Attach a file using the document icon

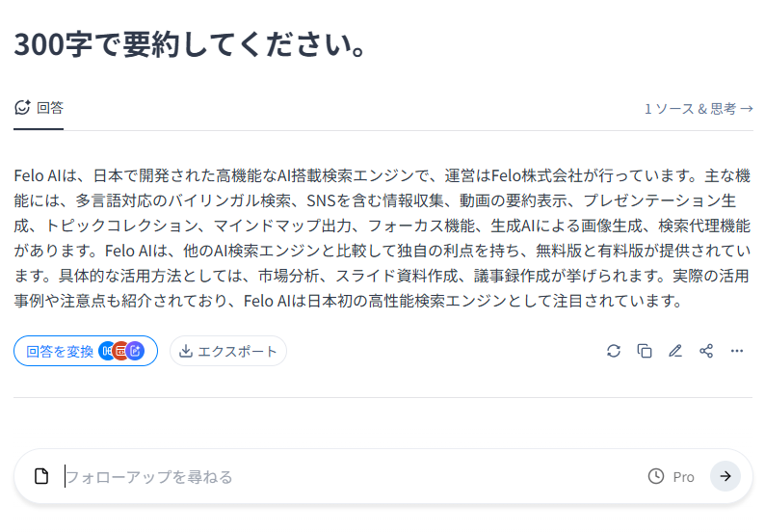[41, 476]
